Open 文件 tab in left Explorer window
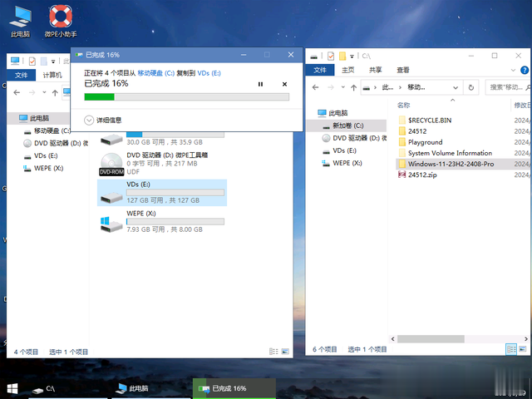 21,75
